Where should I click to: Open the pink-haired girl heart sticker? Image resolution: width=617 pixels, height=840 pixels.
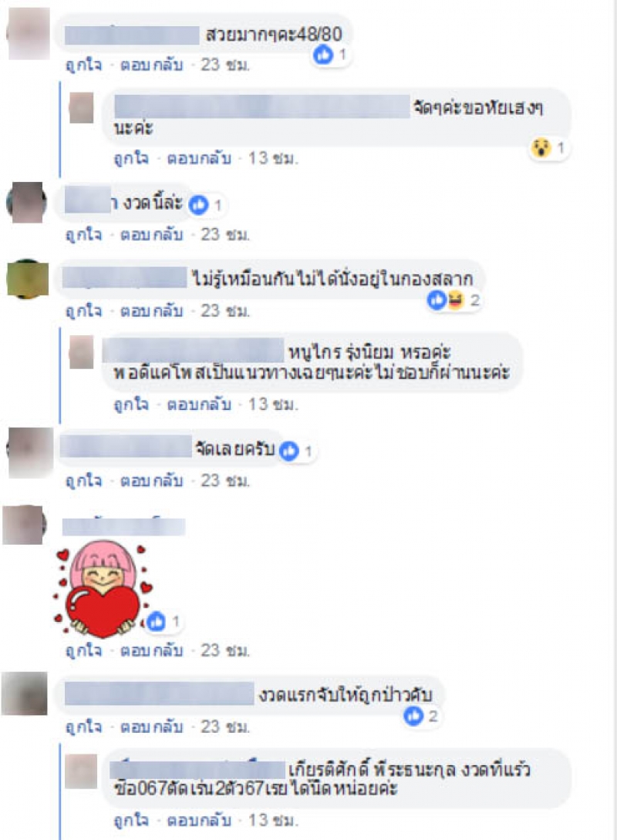coord(103,588)
